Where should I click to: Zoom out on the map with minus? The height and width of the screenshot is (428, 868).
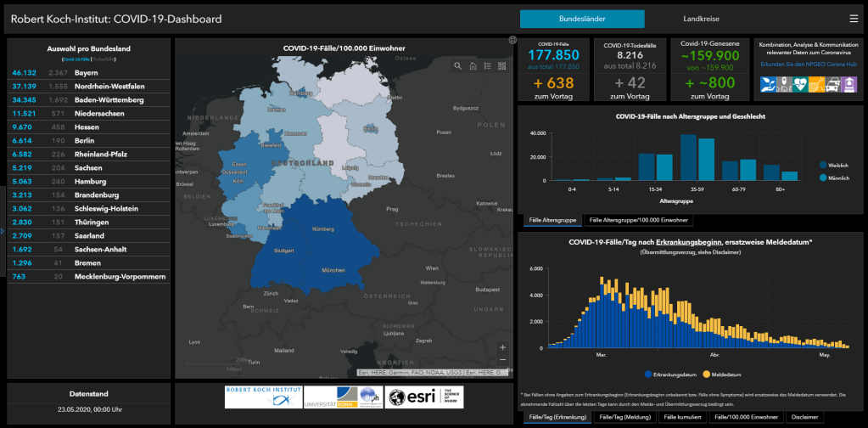coord(502,362)
